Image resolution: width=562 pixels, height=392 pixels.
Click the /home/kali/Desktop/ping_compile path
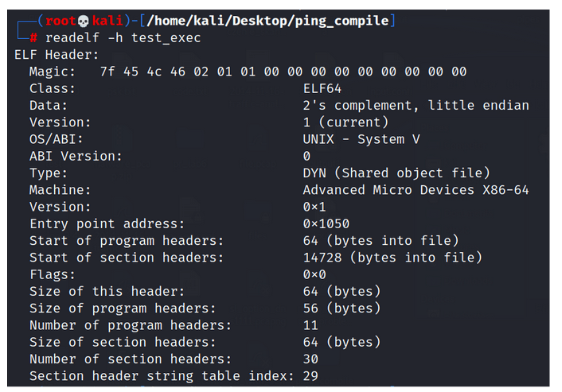pyautogui.click(x=267, y=21)
